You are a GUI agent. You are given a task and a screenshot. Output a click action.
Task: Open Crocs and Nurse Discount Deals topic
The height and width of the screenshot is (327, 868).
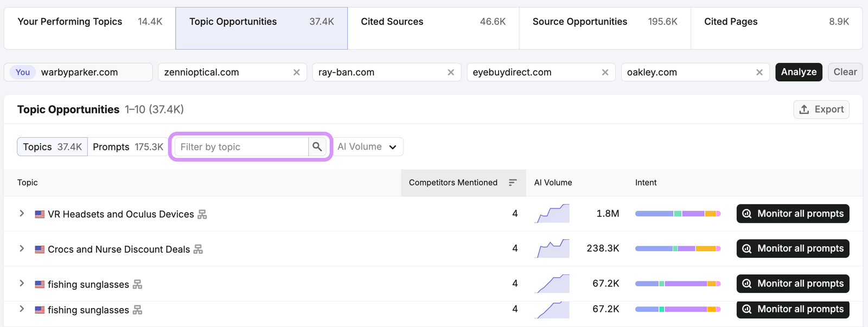(119, 249)
